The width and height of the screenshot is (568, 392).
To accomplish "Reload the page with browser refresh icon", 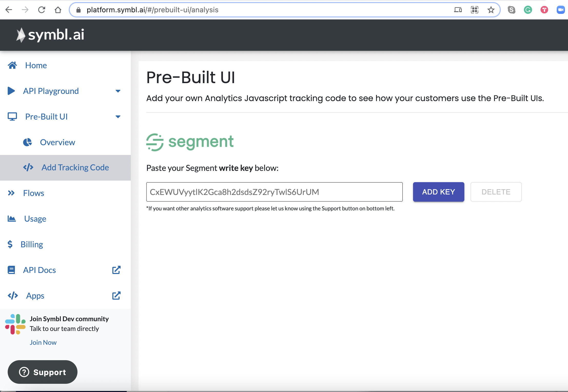I will coord(42,10).
